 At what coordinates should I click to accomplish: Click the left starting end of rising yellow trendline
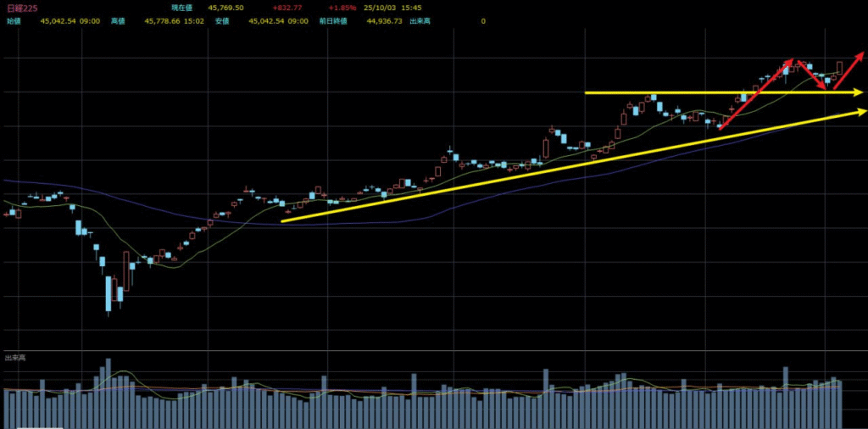tap(282, 221)
